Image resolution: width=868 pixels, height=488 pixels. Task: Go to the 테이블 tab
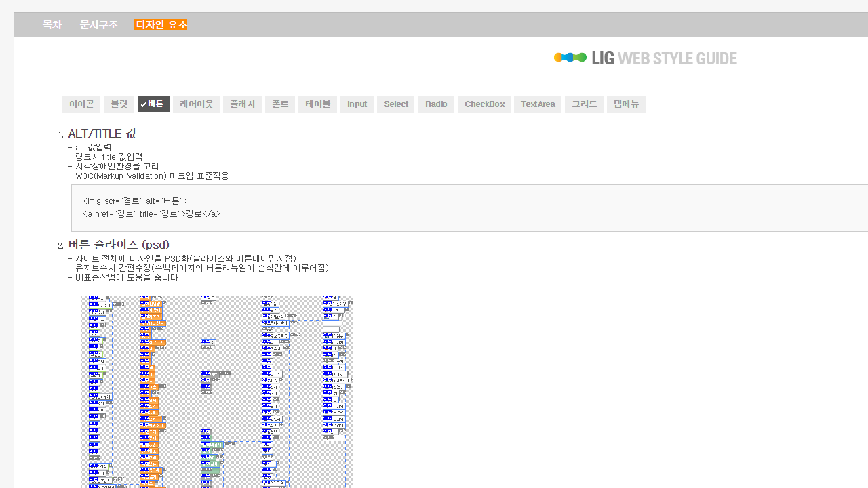(x=317, y=104)
